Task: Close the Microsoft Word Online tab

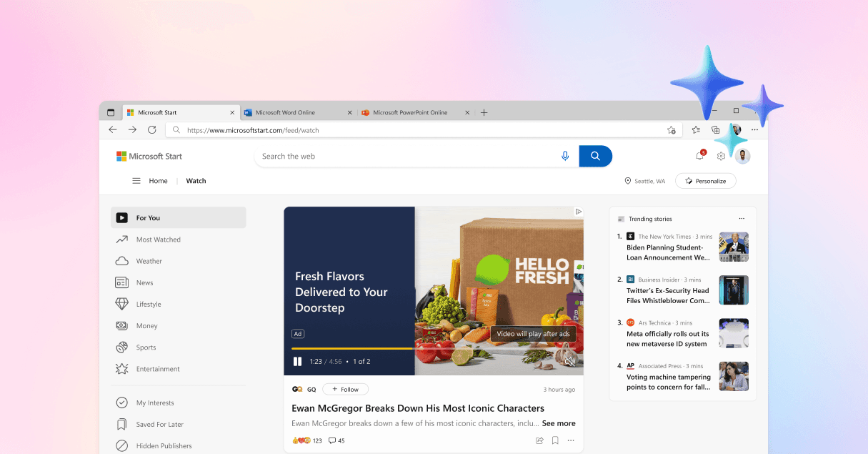Action: coord(349,112)
